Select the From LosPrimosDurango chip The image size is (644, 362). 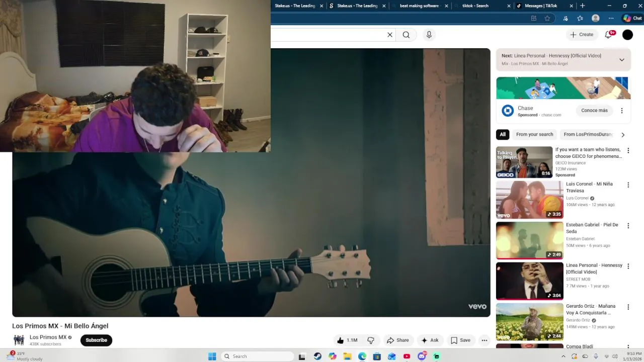(x=588, y=134)
